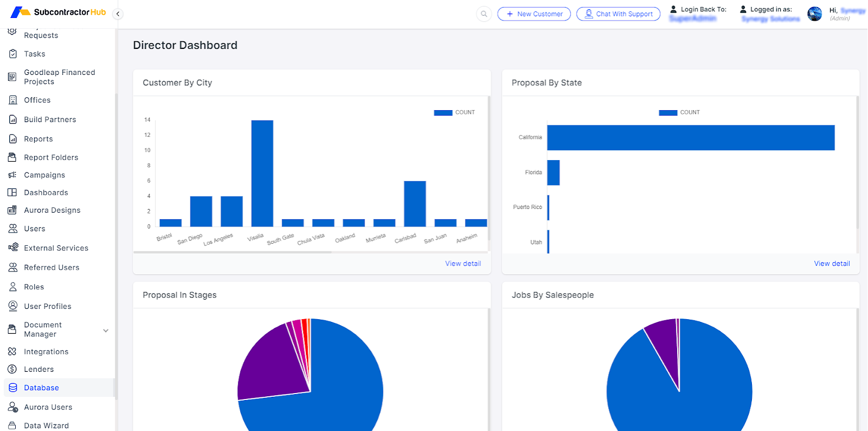
Task: Select Lenders in the sidebar
Action: click(39, 369)
